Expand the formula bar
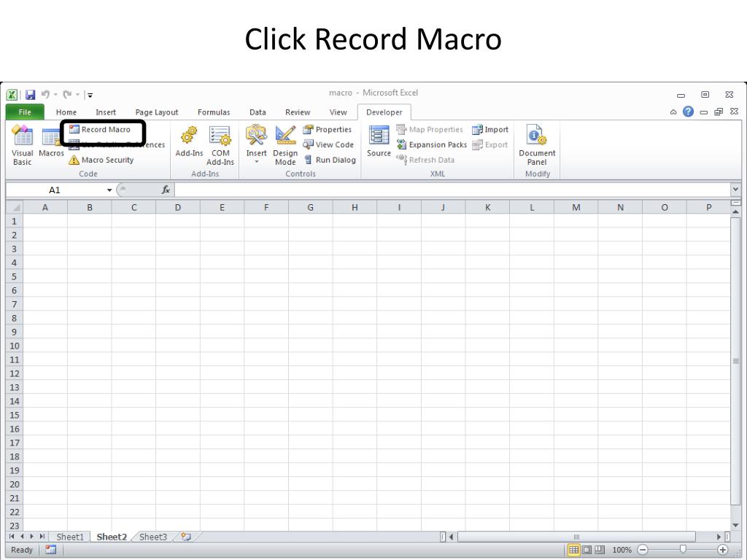 point(735,190)
